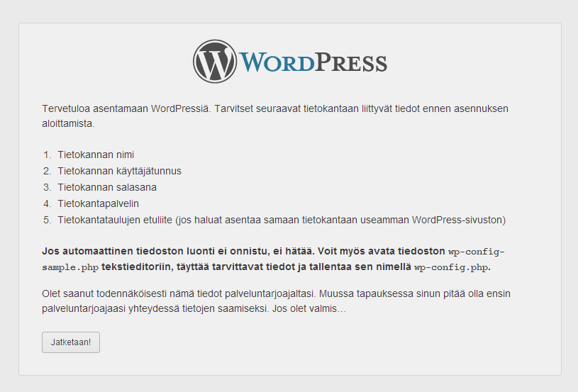This screenshot has height=392, width=578.
Task: Click the 'Tervetuloa asentamaan WordPressiä' intro paragraph
Action: point(275,116)
